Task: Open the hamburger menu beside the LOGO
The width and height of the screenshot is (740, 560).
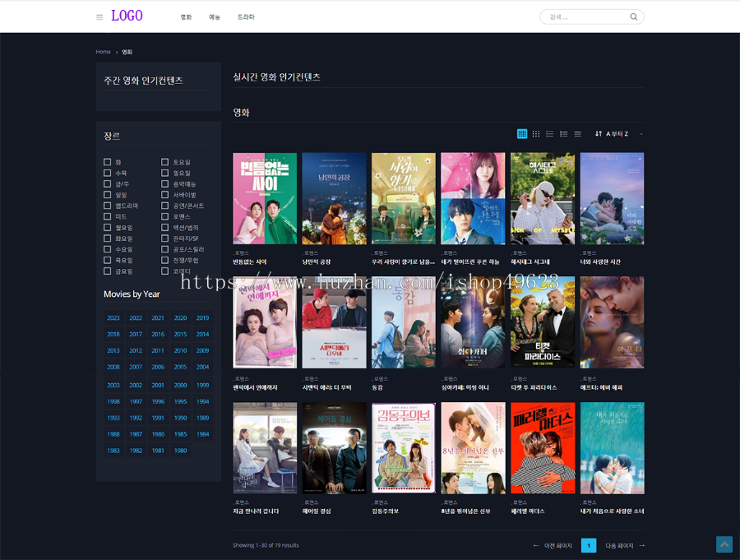Action: [99, 17]
